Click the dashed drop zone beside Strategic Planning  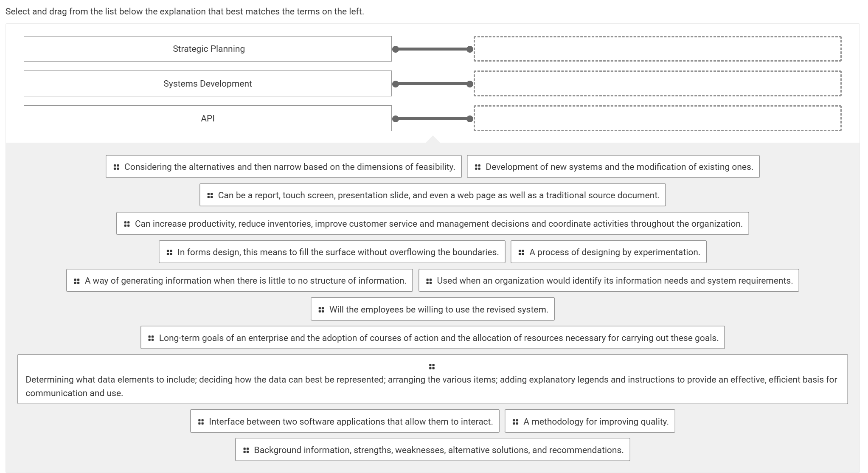pos(657,49)
